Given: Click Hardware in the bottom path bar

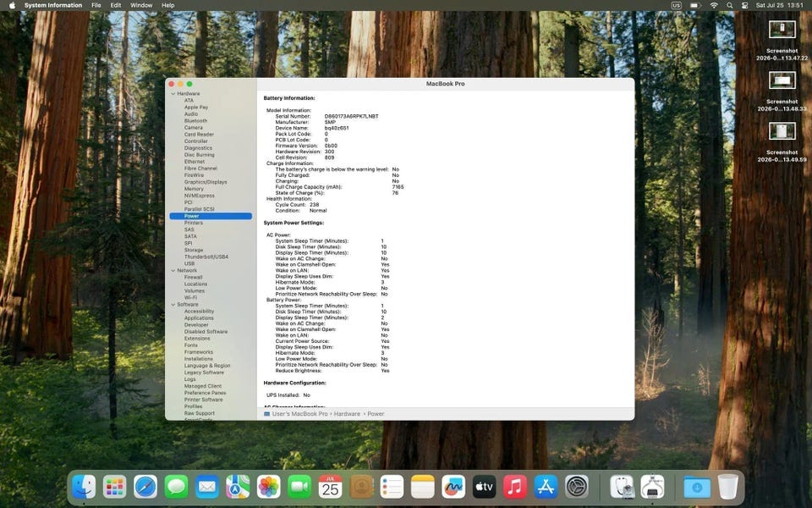Looking at the screenshot, I should click(347, 414).
